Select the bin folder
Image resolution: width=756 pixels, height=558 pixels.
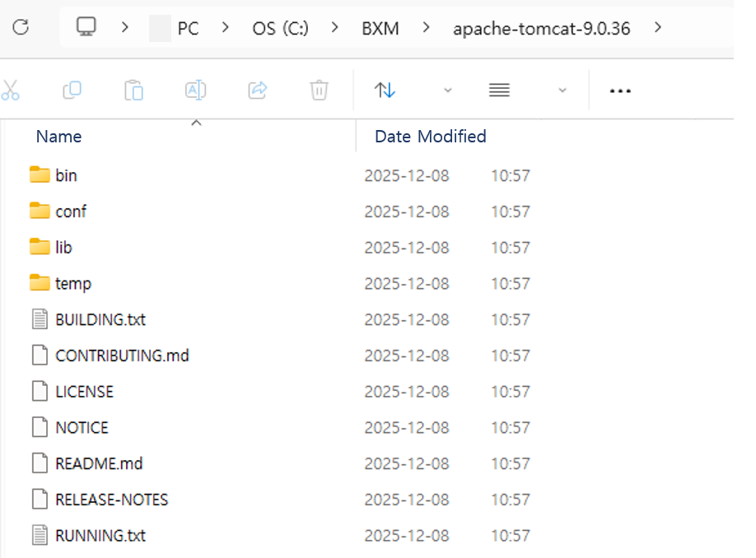[x=66, y=175]
